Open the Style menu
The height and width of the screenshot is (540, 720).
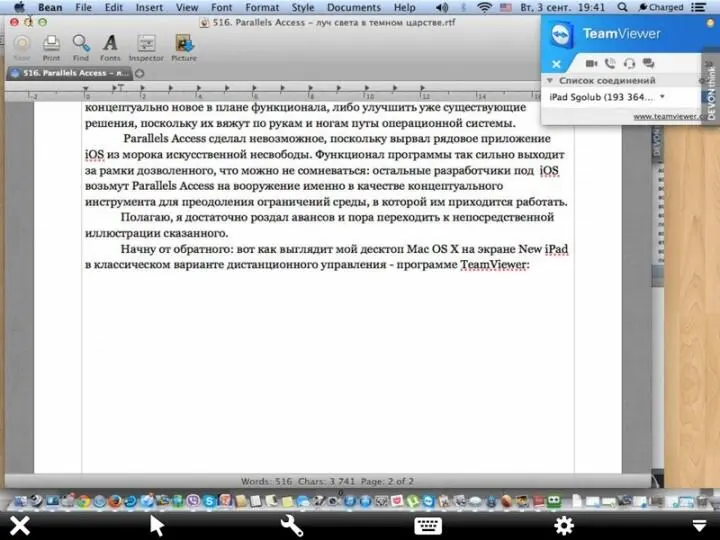coord(303,7)
